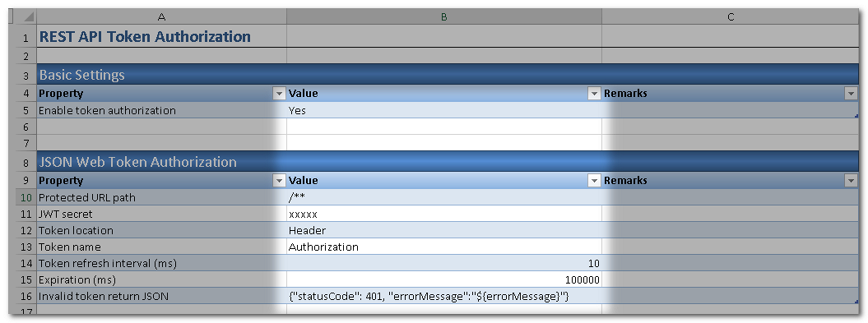Select the 'JWT secret' cell
This screenshot has width=868, height=323.
pos(161,214)
